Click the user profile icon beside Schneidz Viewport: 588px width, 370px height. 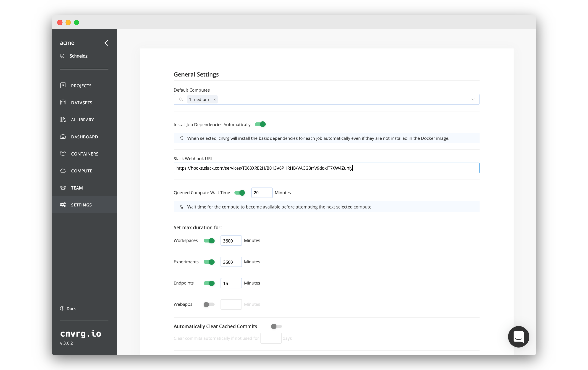[62, 56]
